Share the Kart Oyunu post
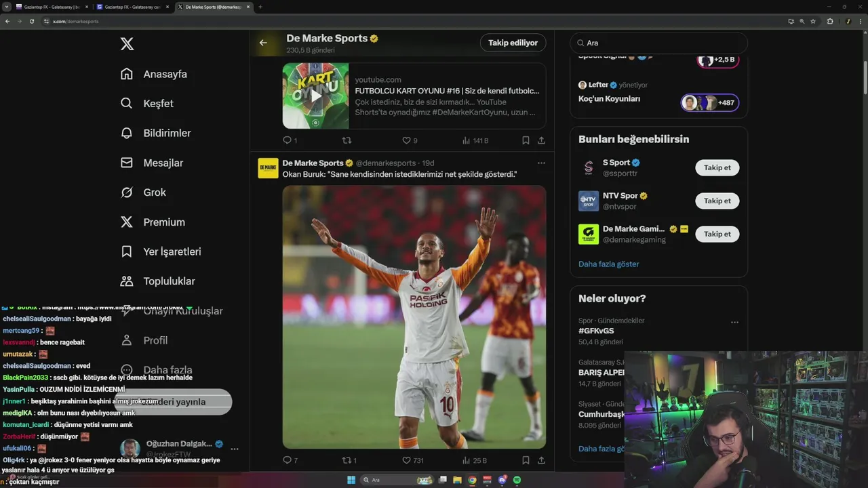 click(541, 140)
